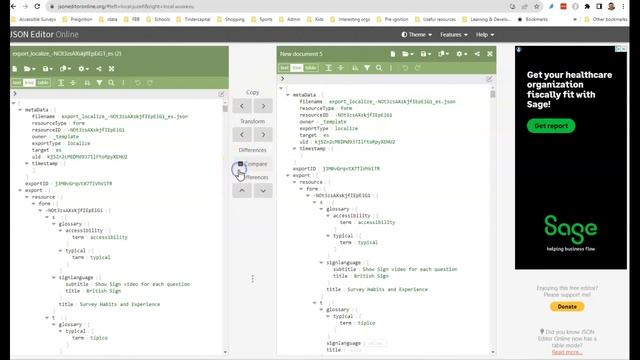Collapse metaData node in left panel
Viewport: 640px width, 360px height.
[x=20, y=110]
